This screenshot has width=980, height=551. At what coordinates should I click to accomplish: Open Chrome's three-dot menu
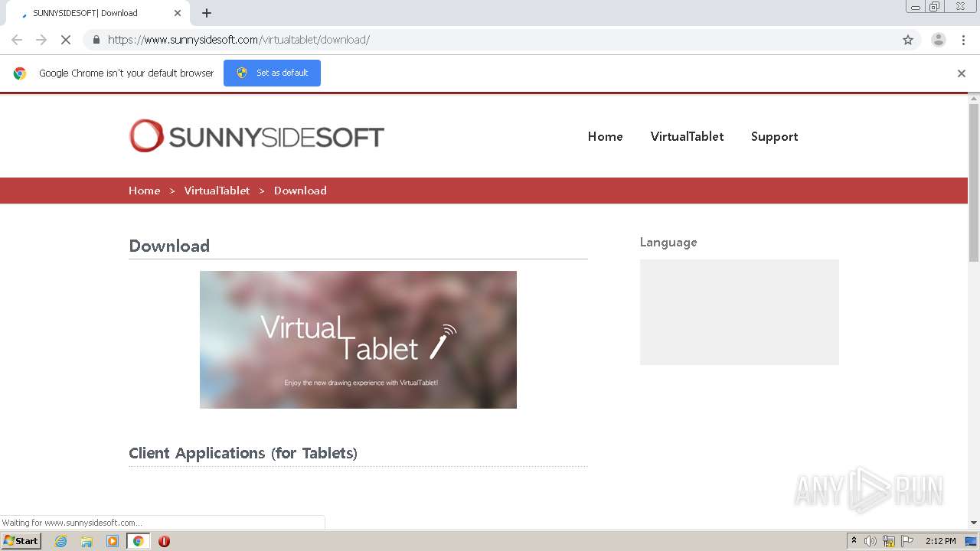[963, 40]
